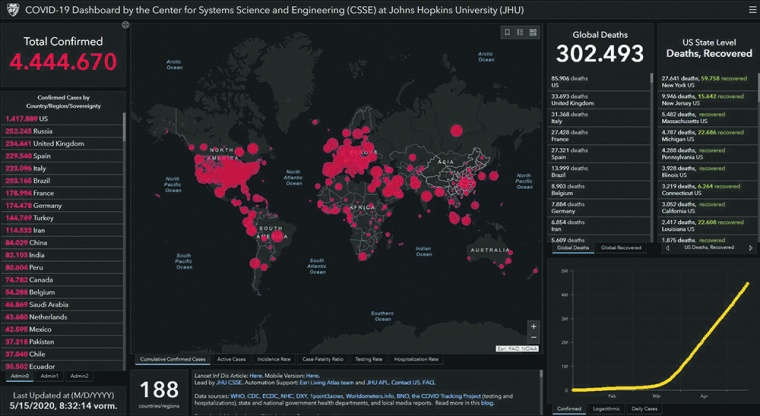Image resolution: width=760 pixels, height=416 pixels.
Task: Open the Esri Living Atlas team link
Action: click(327, 383)
